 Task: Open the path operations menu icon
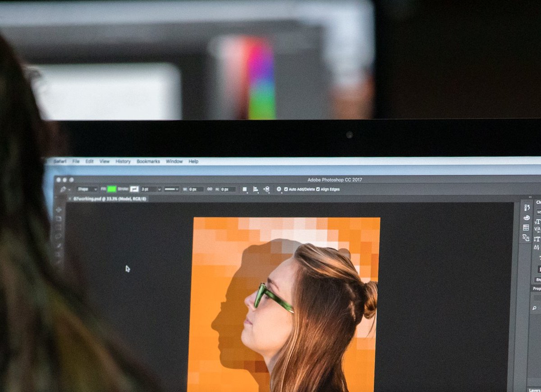[245, 189]
